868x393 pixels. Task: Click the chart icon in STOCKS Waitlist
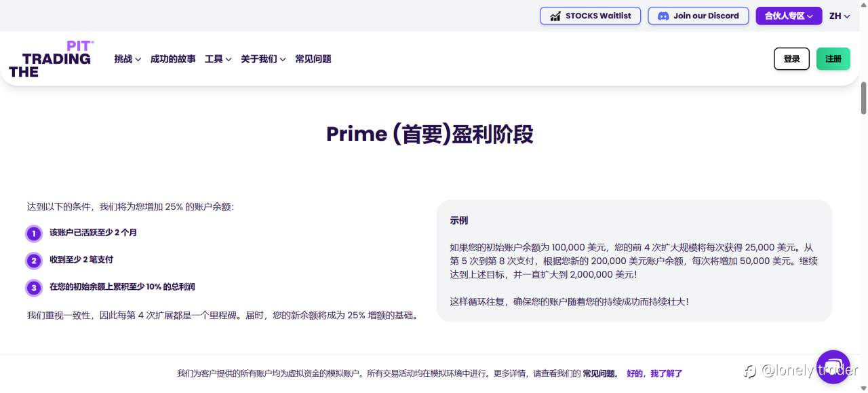(x=555, y=16)
